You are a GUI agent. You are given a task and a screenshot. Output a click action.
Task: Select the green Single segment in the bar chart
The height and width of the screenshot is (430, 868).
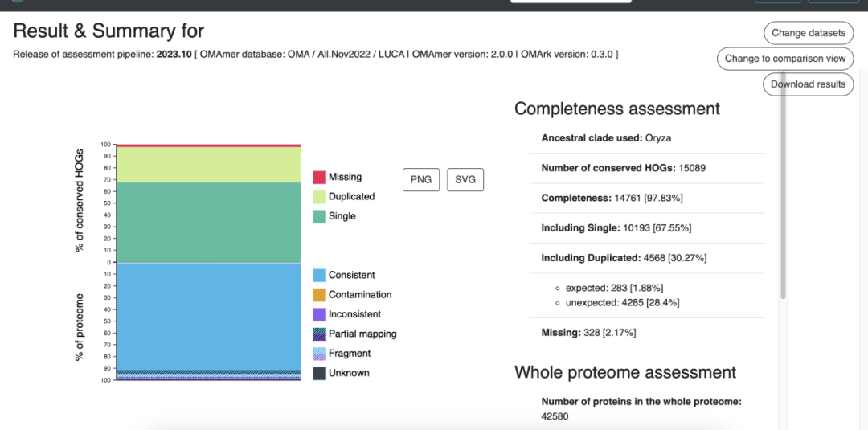tap(208, 222)
